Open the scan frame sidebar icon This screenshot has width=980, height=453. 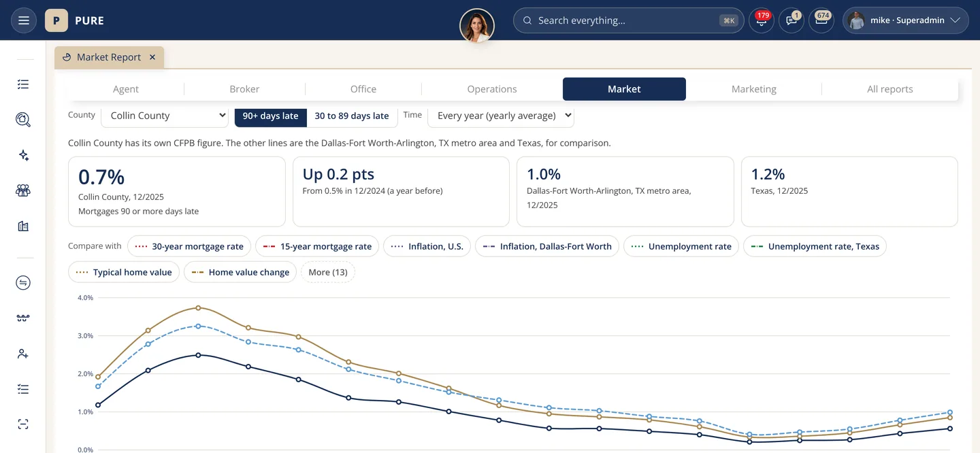[23, 424]
